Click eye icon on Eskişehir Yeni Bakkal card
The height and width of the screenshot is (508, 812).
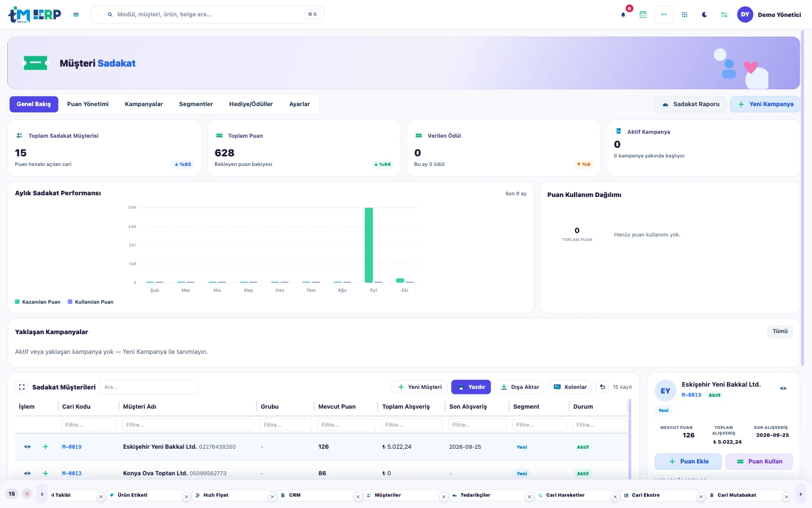[x=783, y=388]
